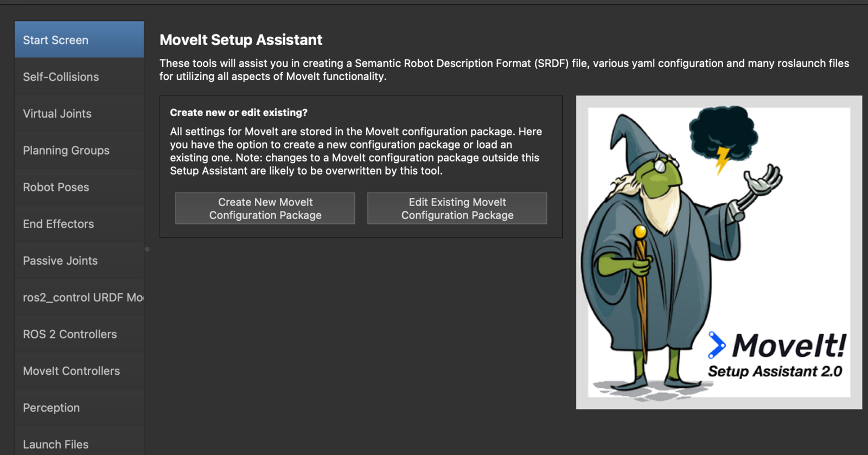The height and width of the screenshot is (455, 868).
Task: Select Passive Joints in sidebar
Action: coord(79,260)
